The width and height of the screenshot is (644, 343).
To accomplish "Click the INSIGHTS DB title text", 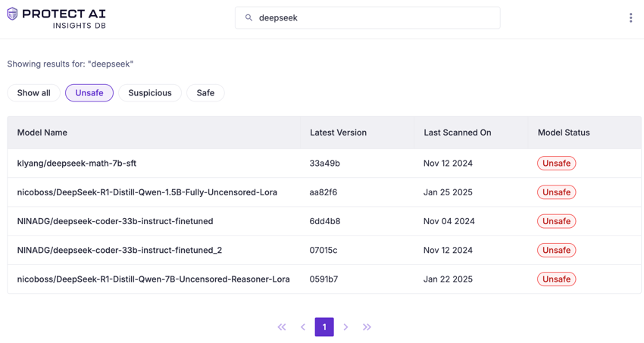I will 80,26.
